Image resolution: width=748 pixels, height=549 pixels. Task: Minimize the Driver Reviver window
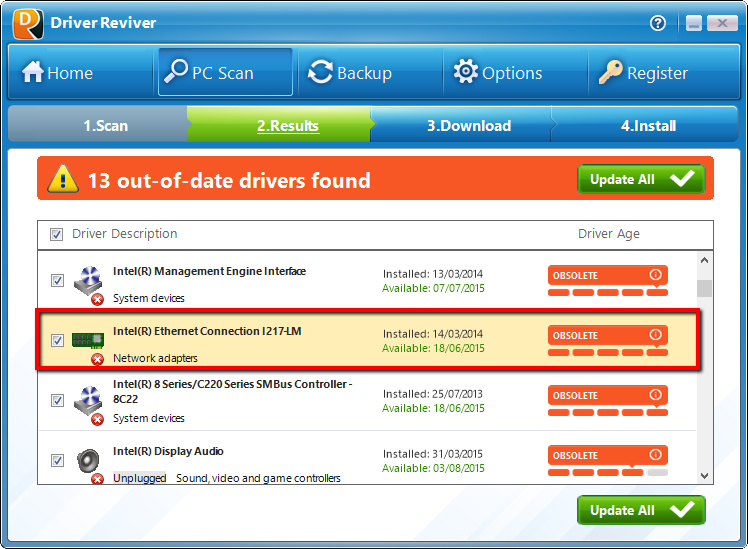694,23
